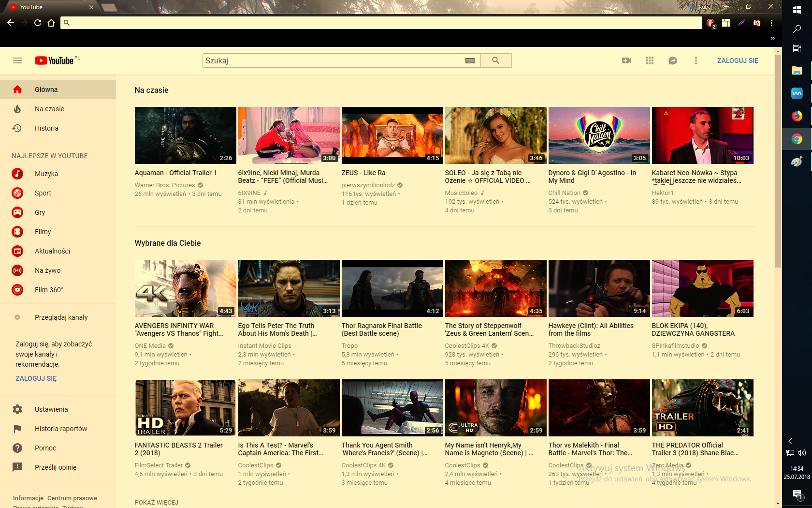Open the FANTASTIC BEASTS 2 Trailer thumbnail
Screen dimensions: 812x508
[x=186, y=408]
